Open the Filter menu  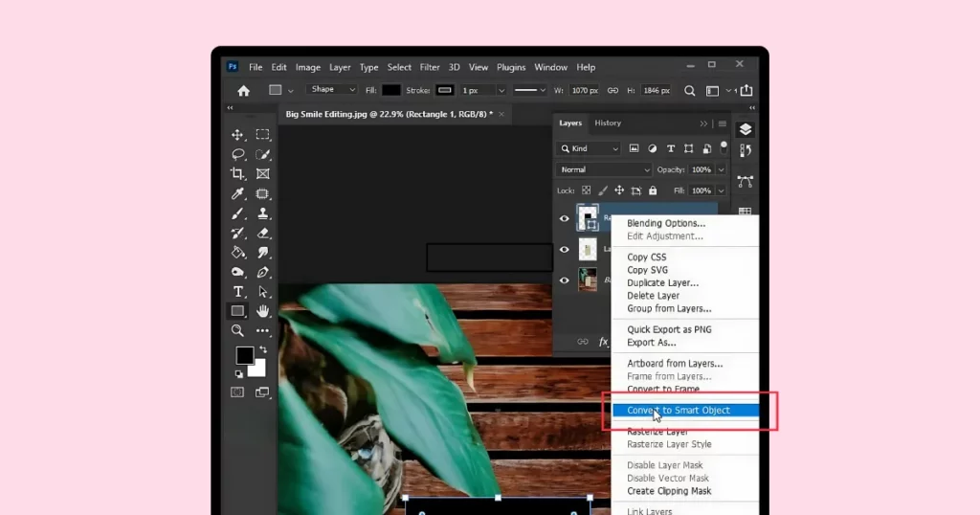430,68
